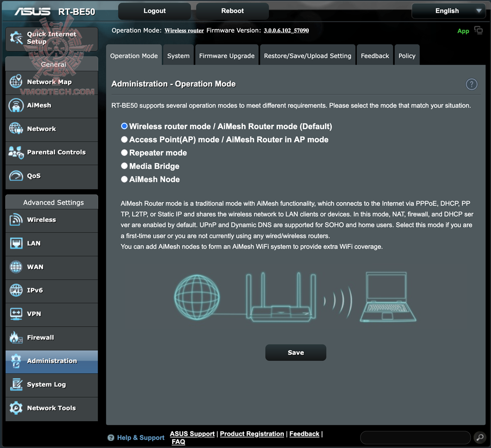Viewport: 491px width, 448px height.
Task: Click the WAN globe icon
Action: click(x=16, y=267)
